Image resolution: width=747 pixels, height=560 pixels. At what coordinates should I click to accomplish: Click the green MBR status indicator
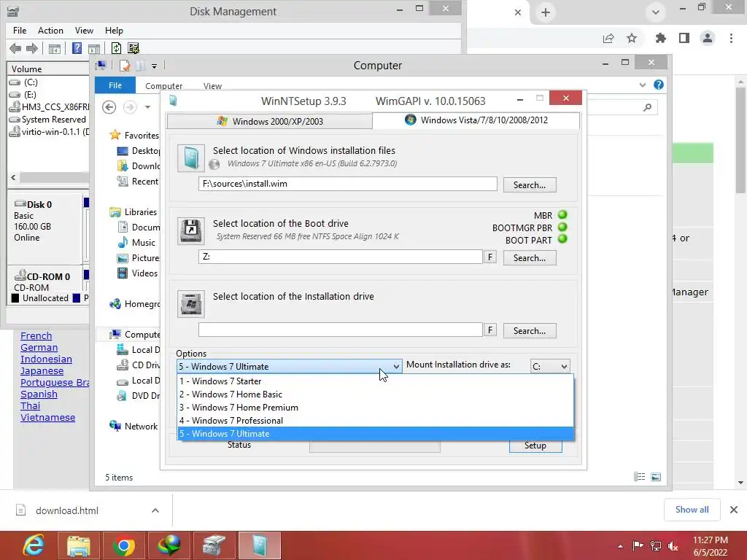click(562, 215)
